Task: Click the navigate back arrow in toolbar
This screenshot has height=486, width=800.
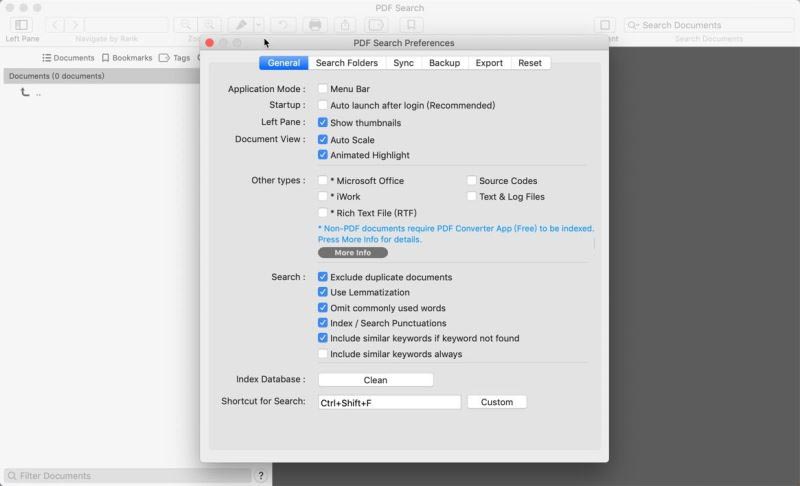Action: pos(56,25)
